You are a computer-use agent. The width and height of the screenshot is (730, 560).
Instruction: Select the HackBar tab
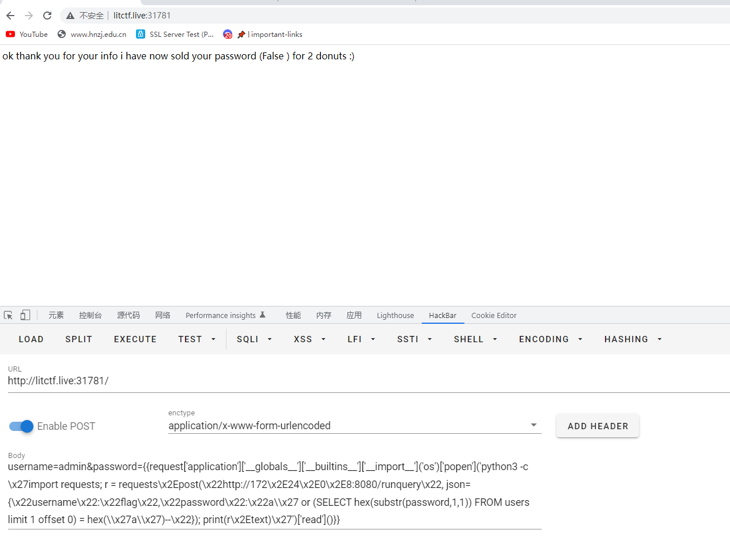pos(442,315)
